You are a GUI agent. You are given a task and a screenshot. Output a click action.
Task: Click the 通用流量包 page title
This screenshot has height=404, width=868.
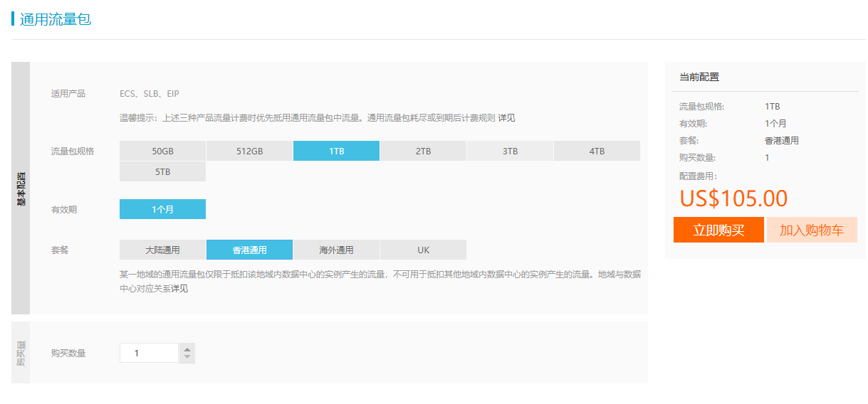click(x=56, y=19)
